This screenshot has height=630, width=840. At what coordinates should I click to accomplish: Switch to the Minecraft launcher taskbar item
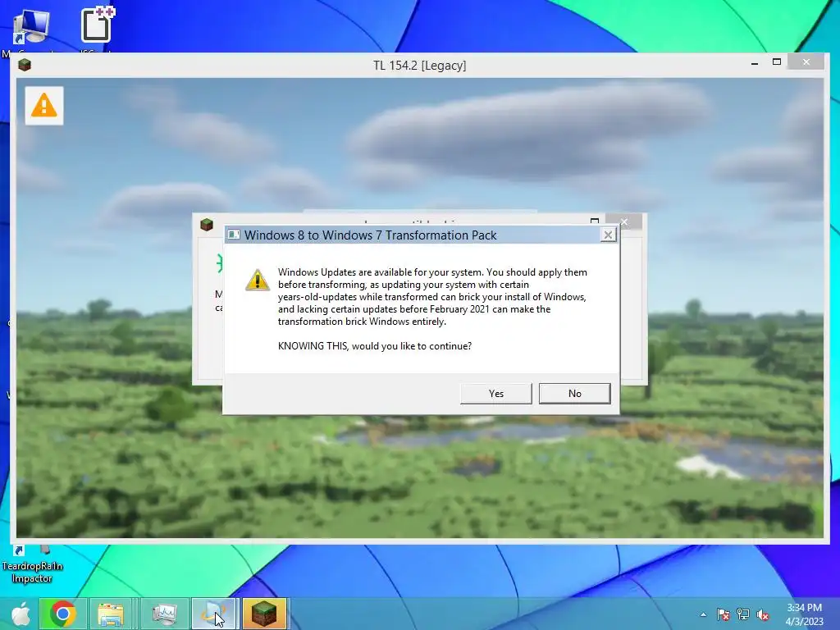pos(265,614)
